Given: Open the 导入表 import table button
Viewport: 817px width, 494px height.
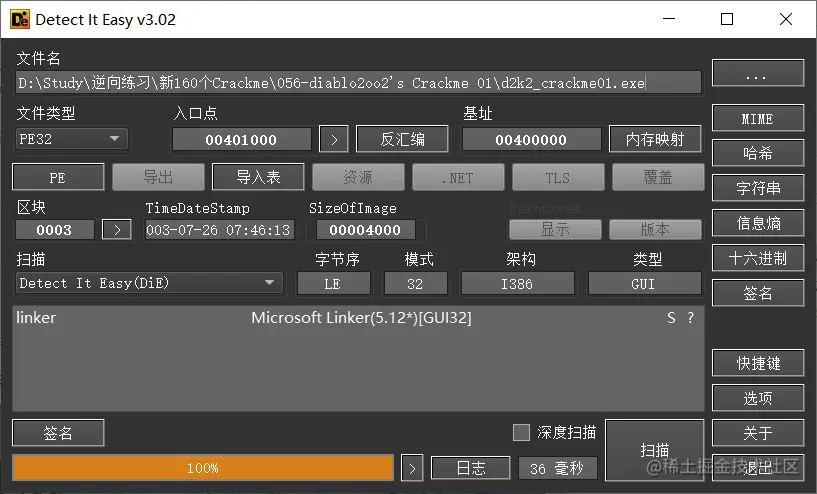Looking at the screenshot, I should pos(258,177).
